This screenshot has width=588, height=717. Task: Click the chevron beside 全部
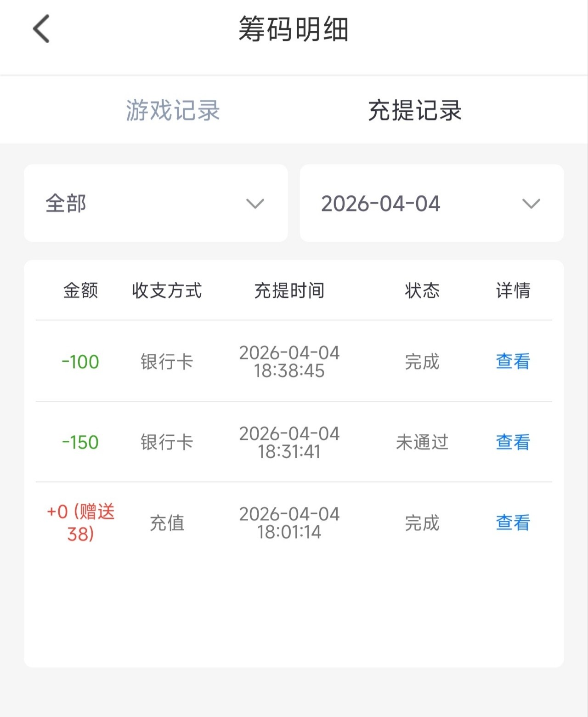255,204
